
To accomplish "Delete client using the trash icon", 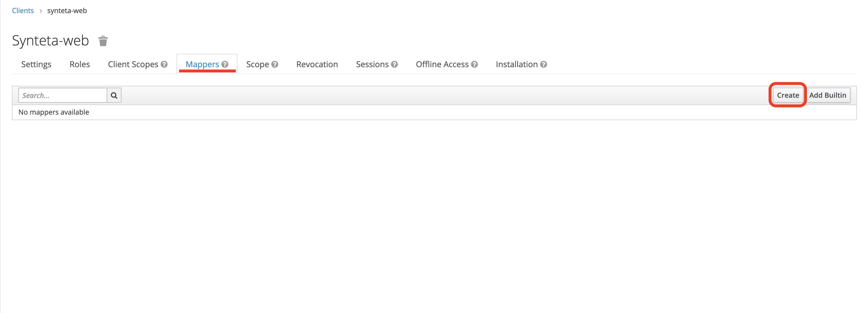I will pos(103,41).
